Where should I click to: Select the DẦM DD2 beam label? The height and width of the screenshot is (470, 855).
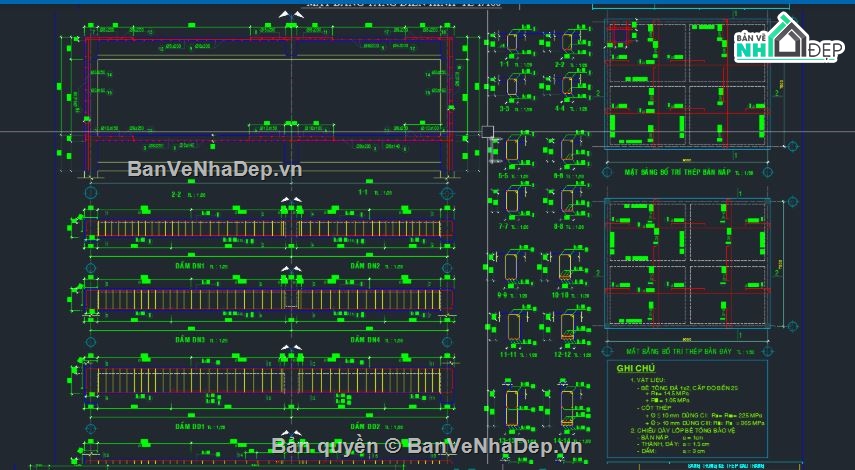pyautogui.click(x=365, y=426)
